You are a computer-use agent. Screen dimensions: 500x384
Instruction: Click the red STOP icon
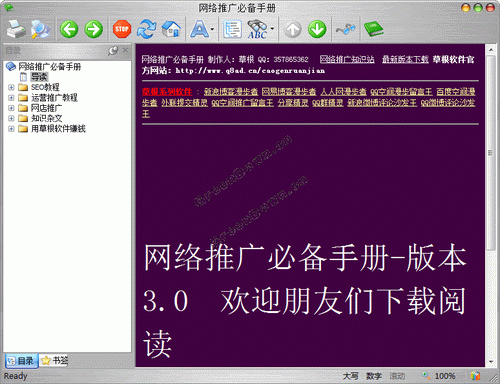122,29
